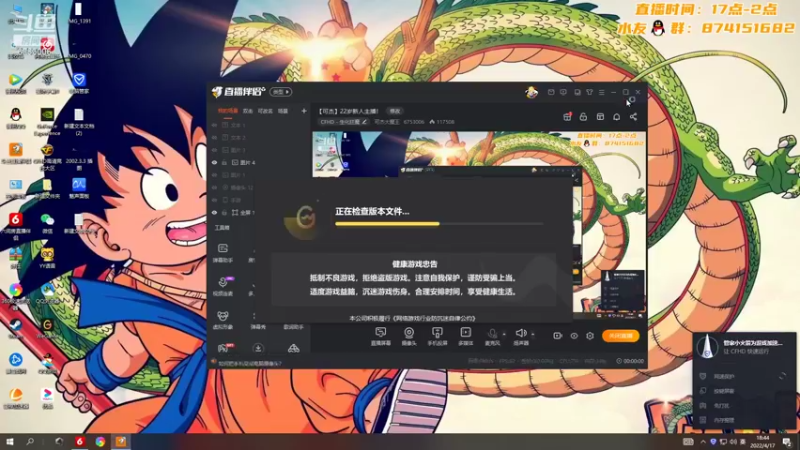Open WeChat shortcut on the desktop
This screenshot has height=450, width=800.
pyautogui.click(x=47, y=222)
